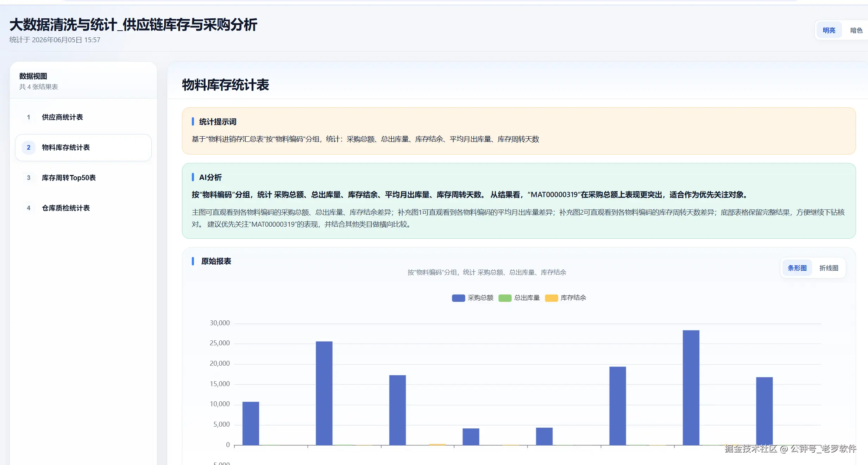Toggle the 总出库量 legend green swatch
868x465 pixels.
tap(505, 298)
